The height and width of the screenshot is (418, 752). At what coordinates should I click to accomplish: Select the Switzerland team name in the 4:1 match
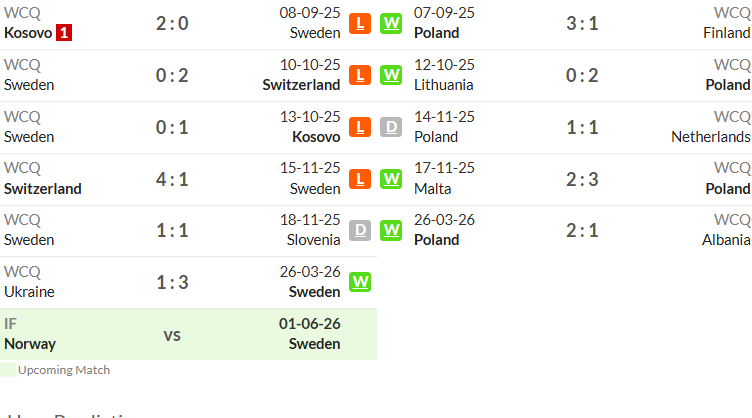[43, 189]
